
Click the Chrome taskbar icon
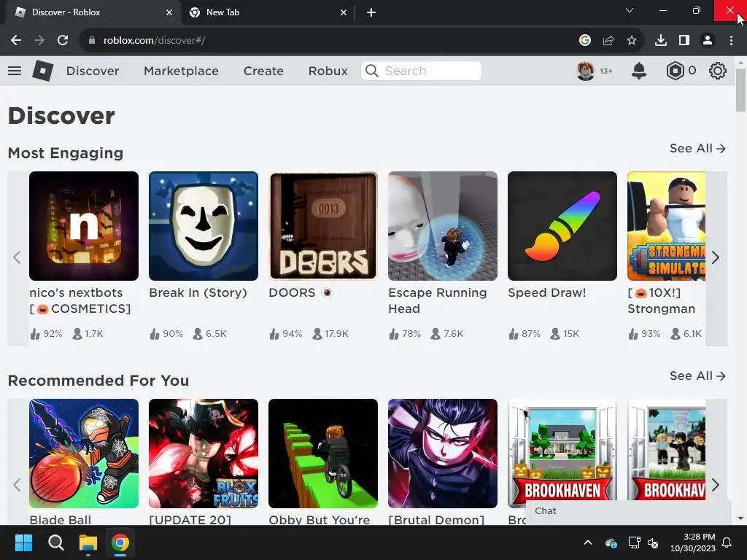[x=120, y=542]
